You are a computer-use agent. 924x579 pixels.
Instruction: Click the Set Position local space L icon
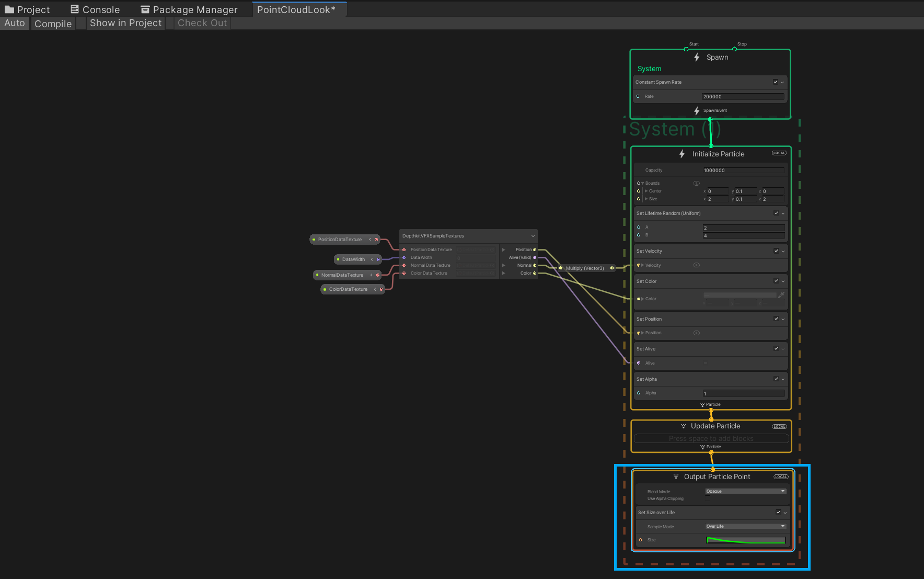point(696,333)
